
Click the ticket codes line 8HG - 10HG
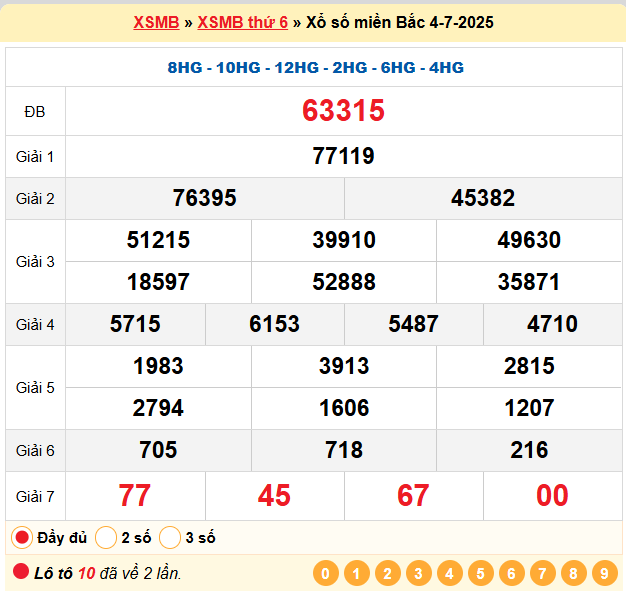click(315, 67)
